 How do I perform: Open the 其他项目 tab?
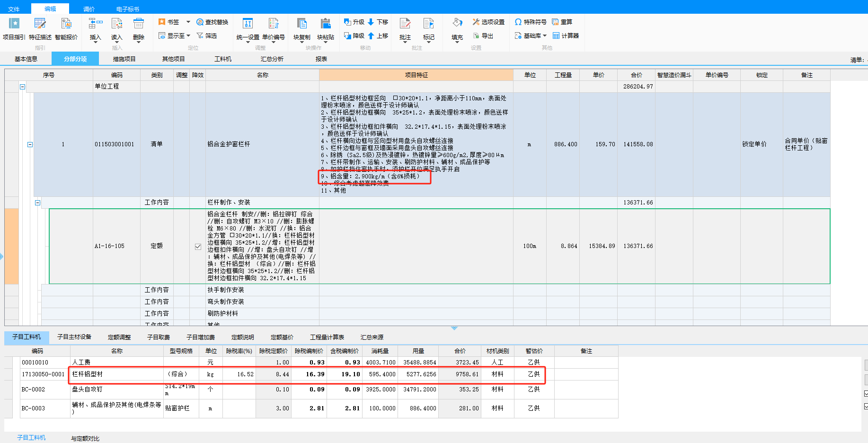pyautogui.click(x=174, y=59)
